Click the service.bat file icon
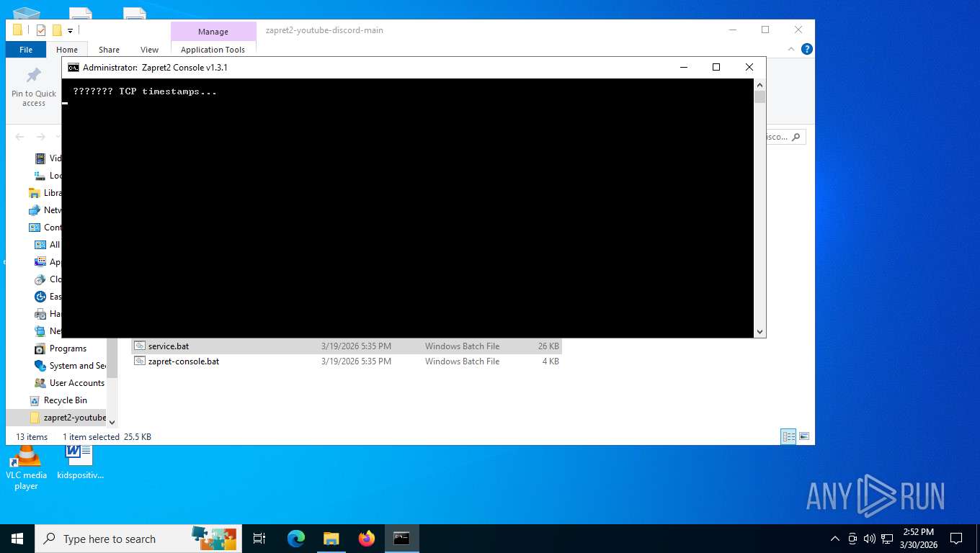980x553 pixels. coord(140,346)
